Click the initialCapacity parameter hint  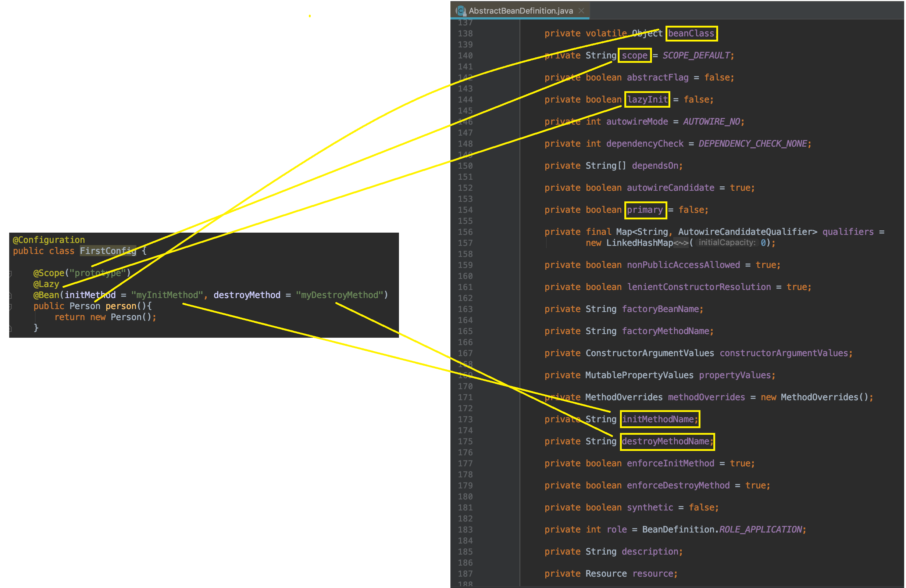[726, 243]
